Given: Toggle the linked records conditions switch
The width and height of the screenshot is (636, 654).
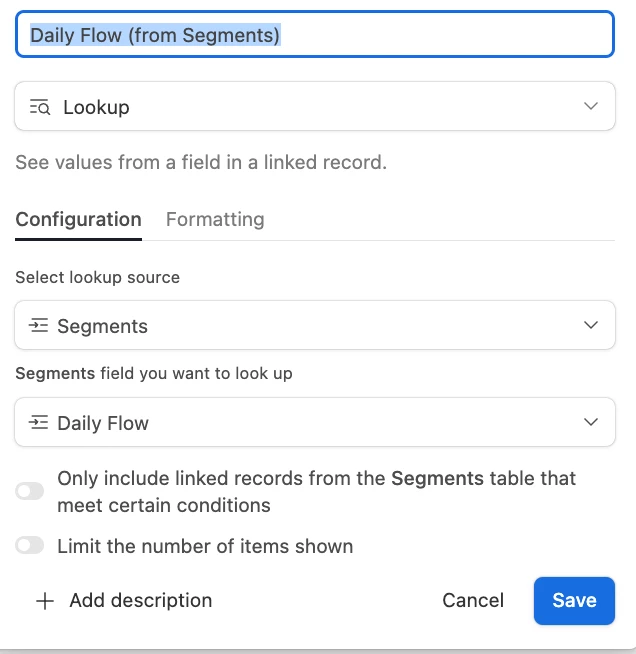Looking at the screenshot, I should [30, 491].
